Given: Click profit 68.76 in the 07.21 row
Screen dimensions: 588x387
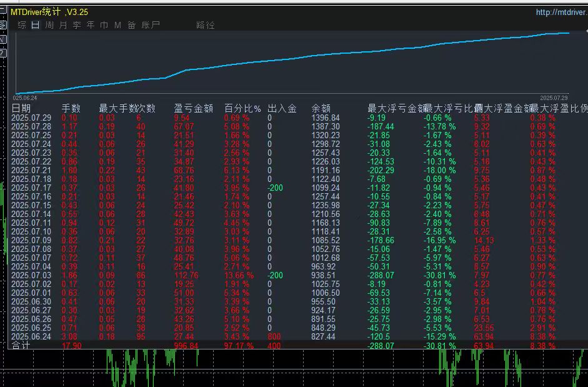Looking at the screenshot, I should coord(184,171).
